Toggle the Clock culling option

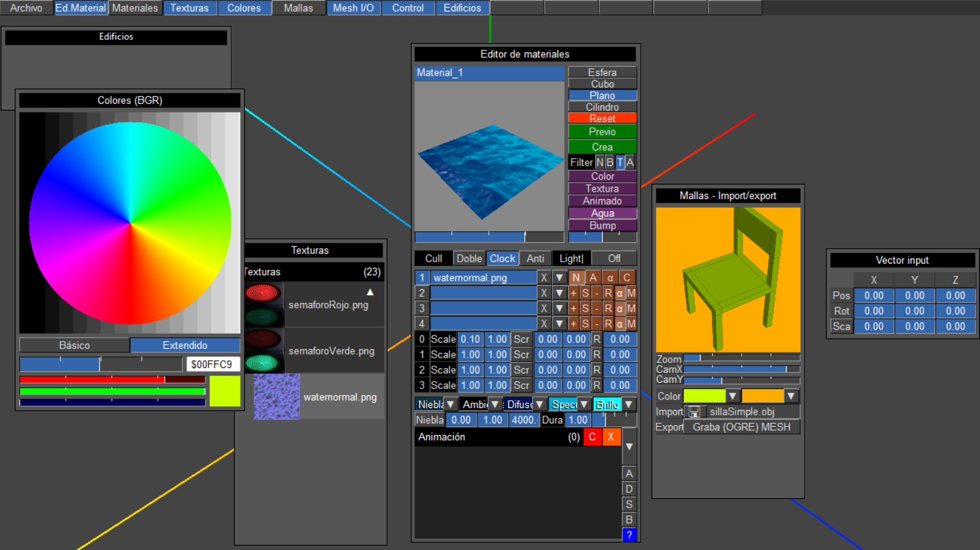click(x=502, y=259)
